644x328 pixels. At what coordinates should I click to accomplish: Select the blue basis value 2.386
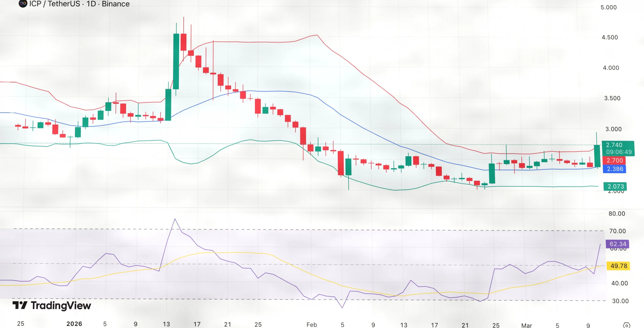pyautogui.click(x=615, y=169)
